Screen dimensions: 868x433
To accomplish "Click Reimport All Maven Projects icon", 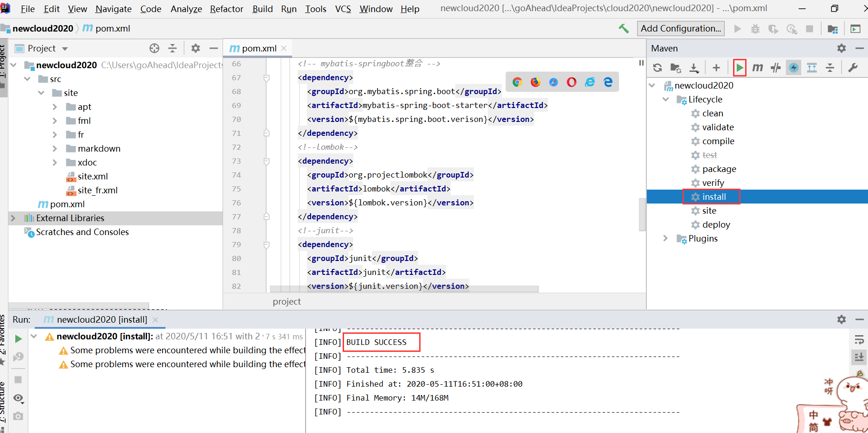I will [x=657, y=68].
